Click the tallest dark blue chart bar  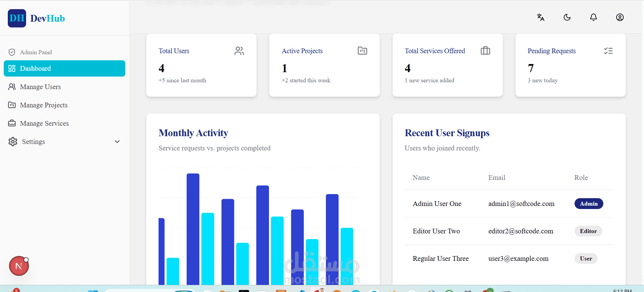193,229
